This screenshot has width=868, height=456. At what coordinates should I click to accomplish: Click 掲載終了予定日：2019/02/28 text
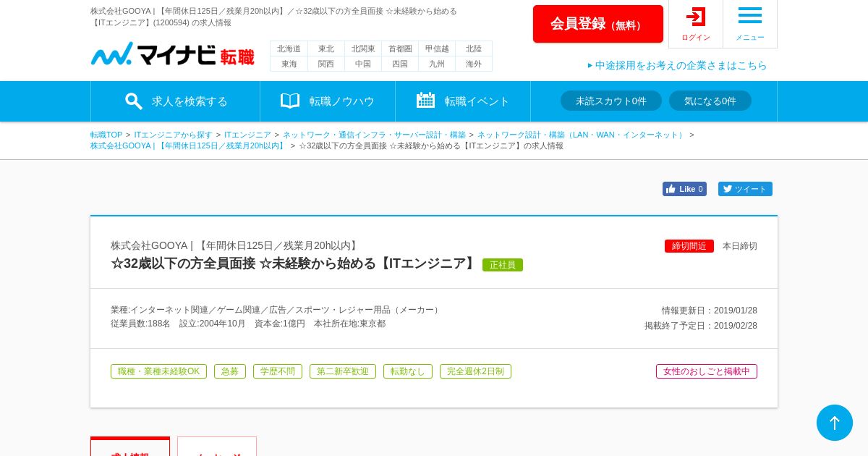coord(701,326)
